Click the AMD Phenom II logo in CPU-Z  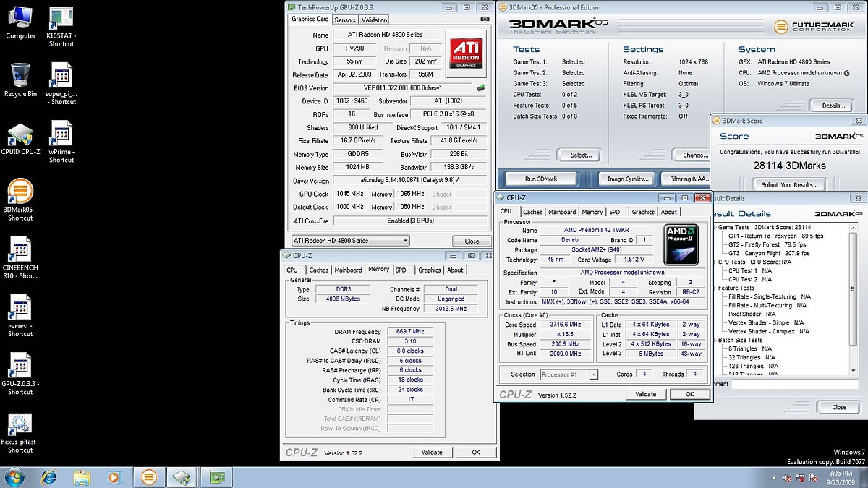coord(681,245)
